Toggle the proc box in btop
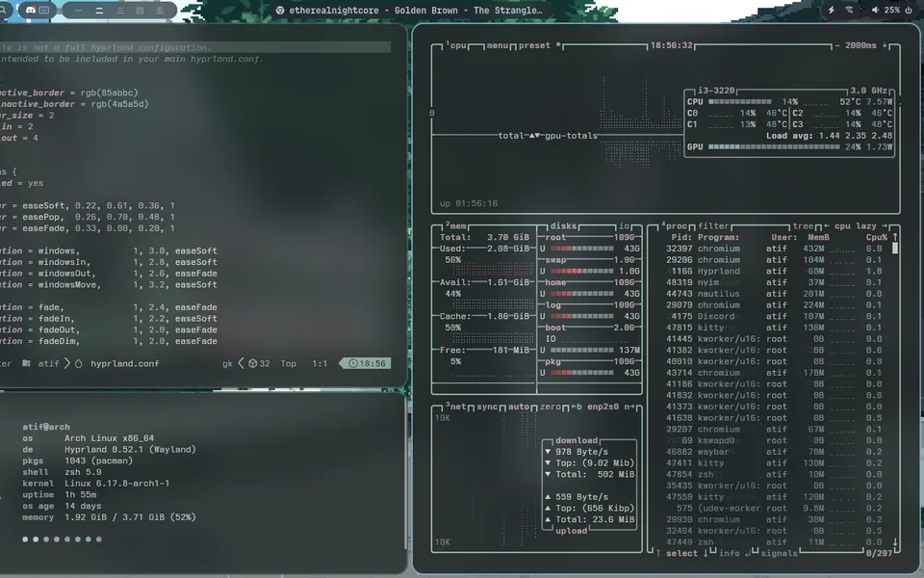This screenshot has height=578, width=924. coord(674,225)
